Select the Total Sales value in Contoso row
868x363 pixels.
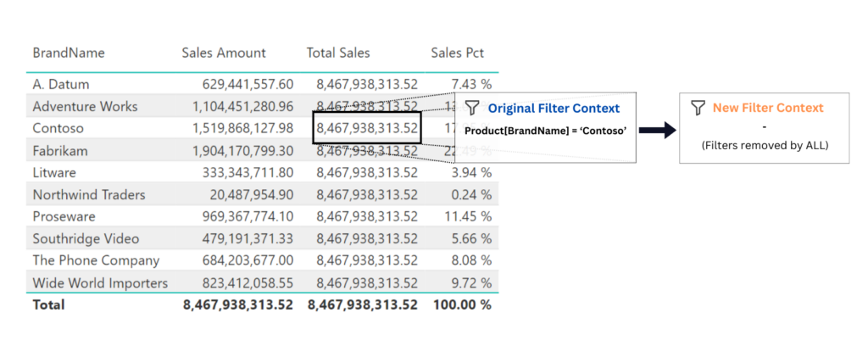(367, 129)
